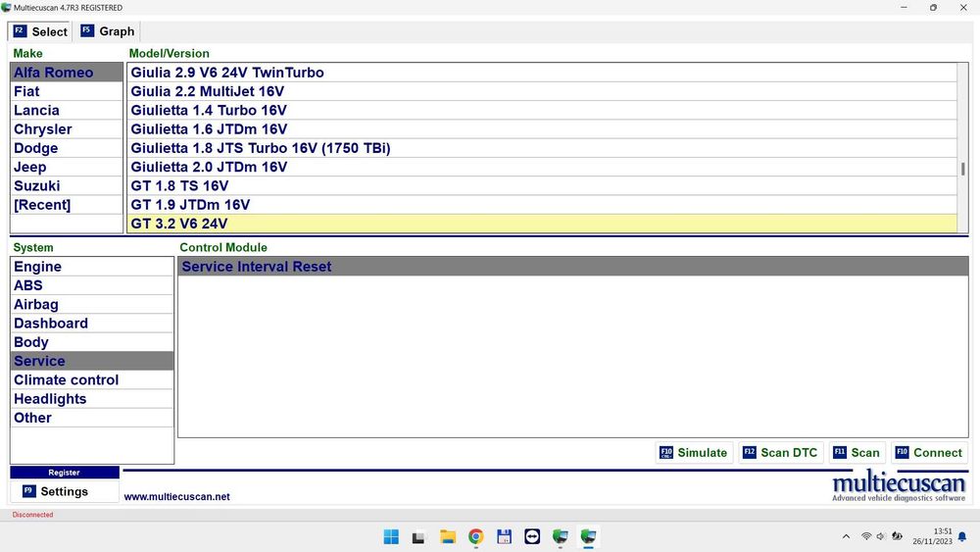Open Settings
The image size is (980, 552).
[65, 491]
